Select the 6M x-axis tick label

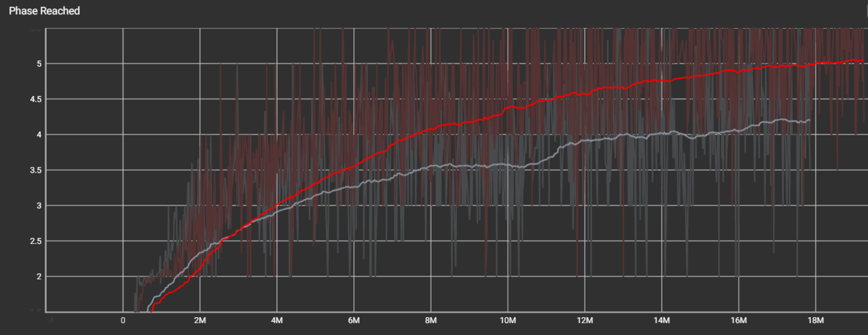354,321
